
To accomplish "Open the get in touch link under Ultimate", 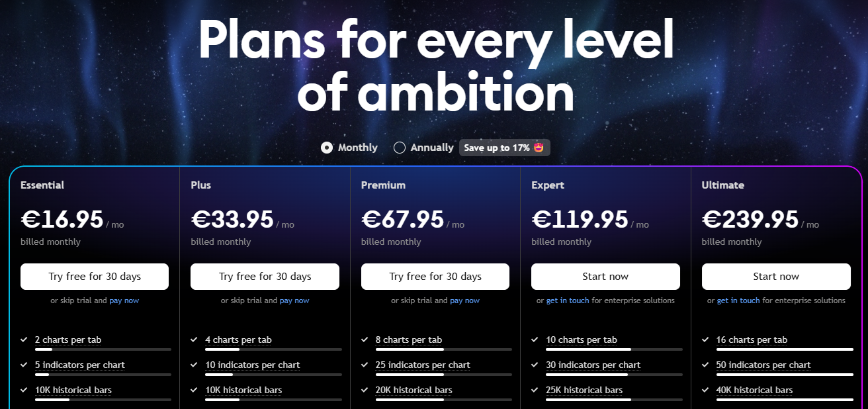I will [x=738, y=300].
